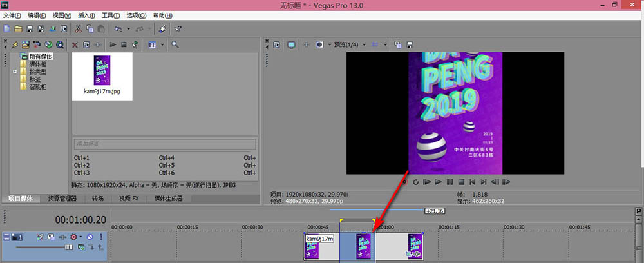Click the Capture Video camera icon

click(37, 44)
